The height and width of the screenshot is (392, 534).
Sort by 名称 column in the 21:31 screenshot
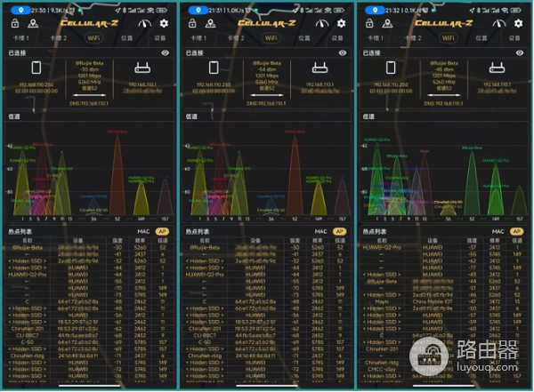coord(205,241)
